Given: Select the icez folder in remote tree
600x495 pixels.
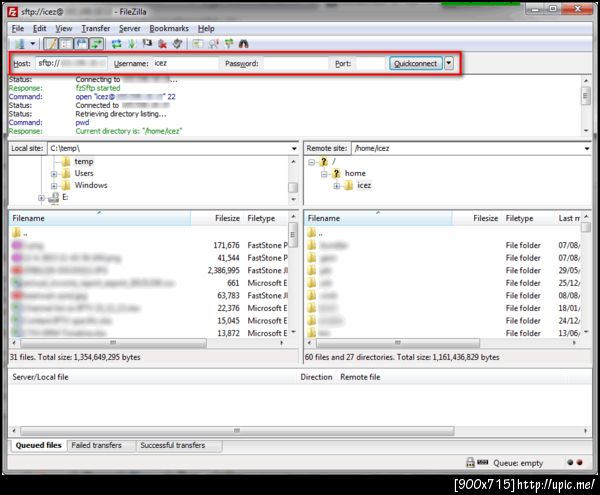Looking at the screenshot, I should coord(364,186).
